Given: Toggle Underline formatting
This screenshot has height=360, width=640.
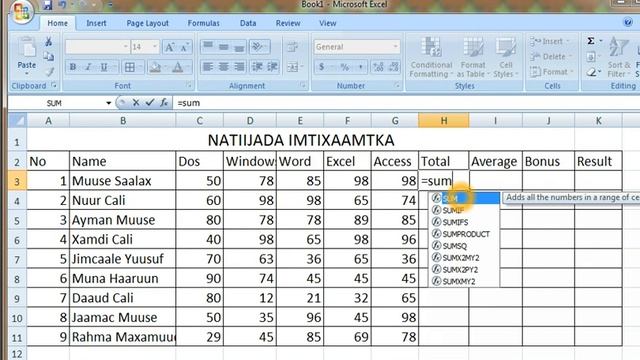Looking at the screenshot, I should 104,67.
